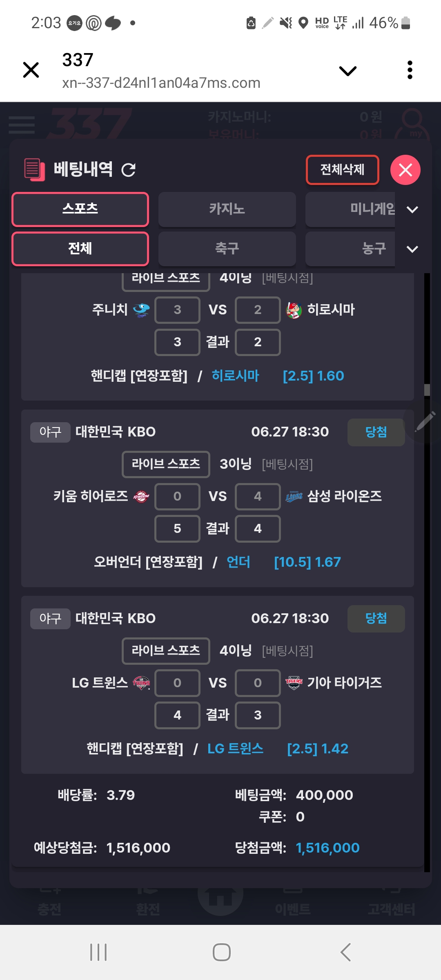
Task: Expand the sports filter chevron beside 농구
Action: (x=412, y=249)
